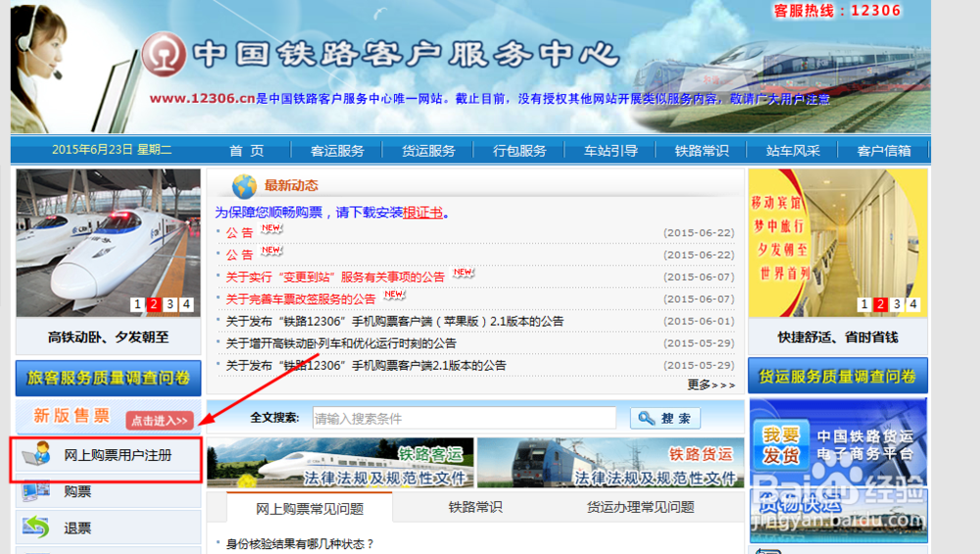Select slide 4 on left train carousel
The height and width of the screenshot is (554, 980).
pos(186,305)
